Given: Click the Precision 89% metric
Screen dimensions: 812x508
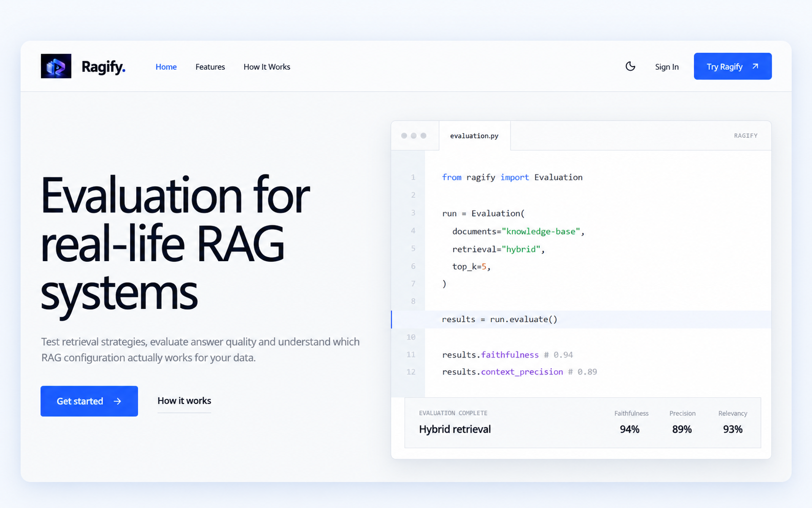Looking at the screenshot, I should point(682,422).
